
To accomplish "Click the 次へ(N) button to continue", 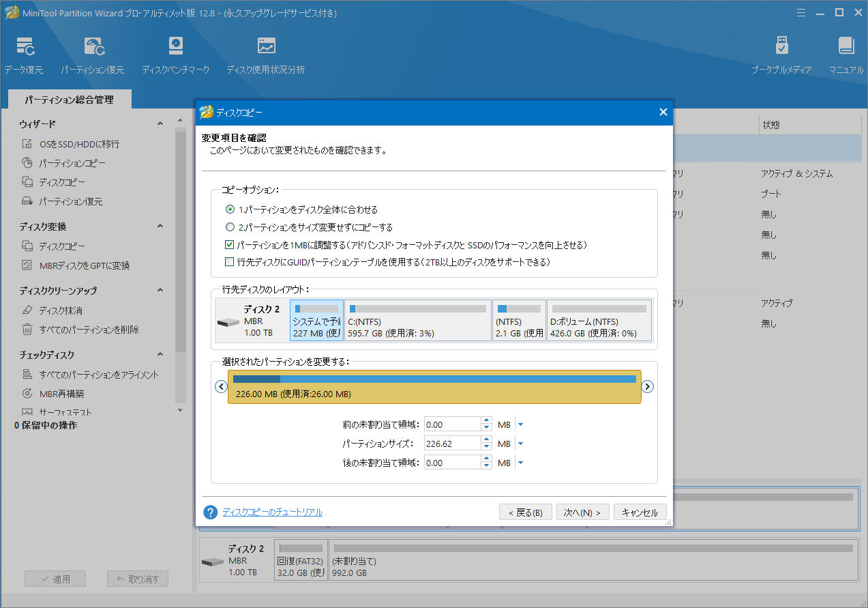I will (x=582, y=512).
